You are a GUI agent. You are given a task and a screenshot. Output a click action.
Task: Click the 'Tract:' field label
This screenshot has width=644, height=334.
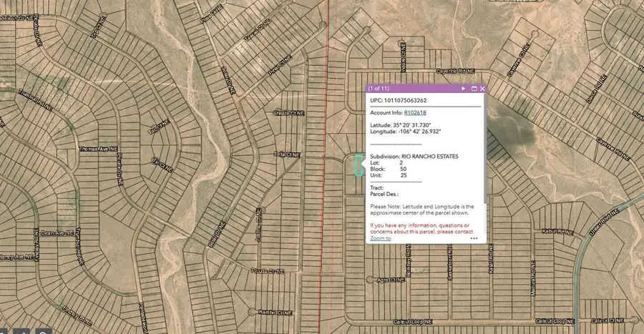point(376,187)
